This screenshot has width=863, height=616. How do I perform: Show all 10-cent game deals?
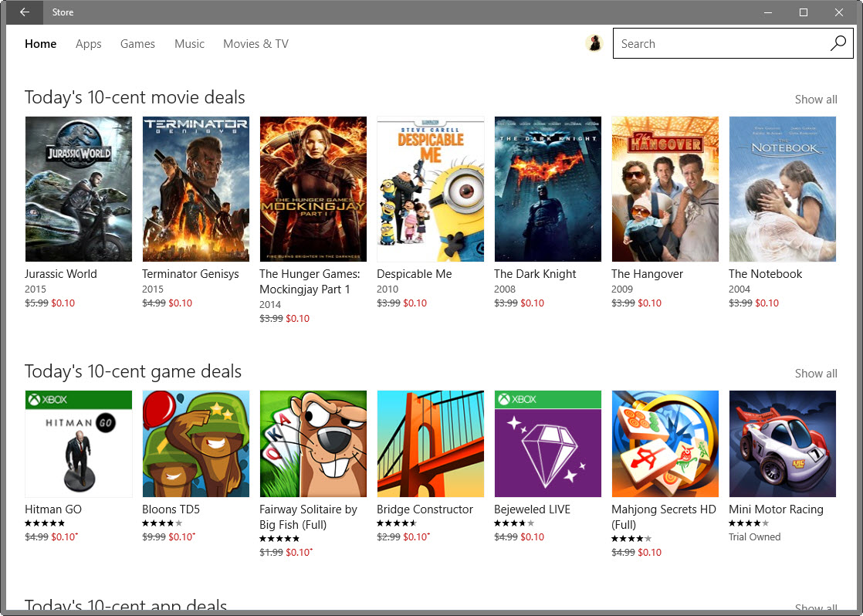[816, 374]
